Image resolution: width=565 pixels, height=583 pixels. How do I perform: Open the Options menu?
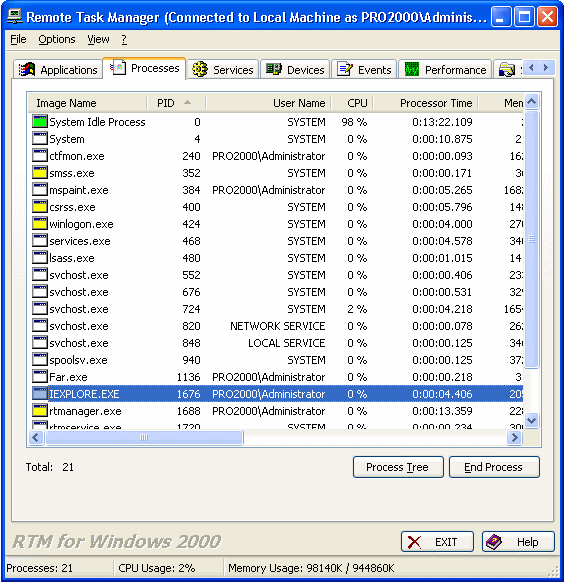coord(57,39)
